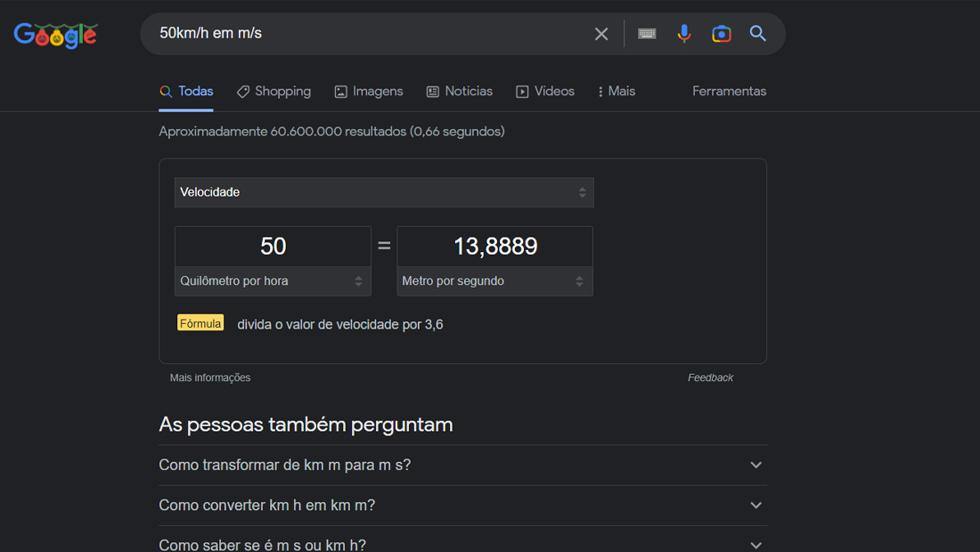Click the Feedback link
Screen dimensions: 980x552
[x=710, y=377]
